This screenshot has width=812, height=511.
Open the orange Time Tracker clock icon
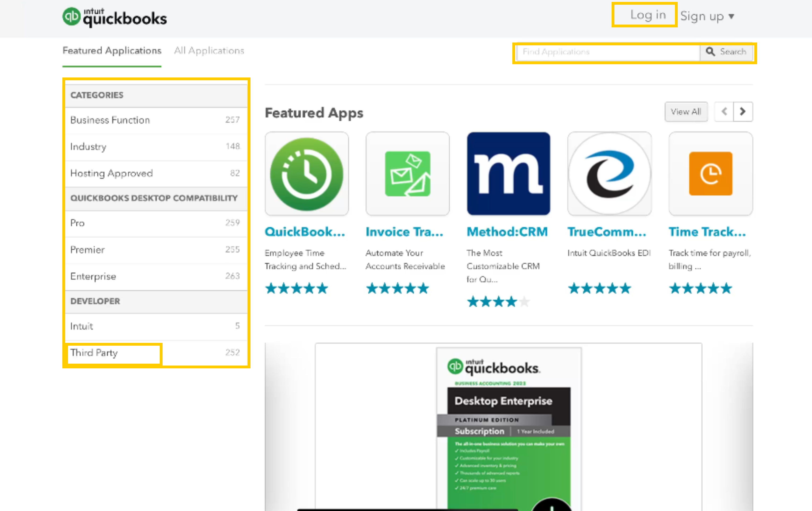(x=710, y=174)
